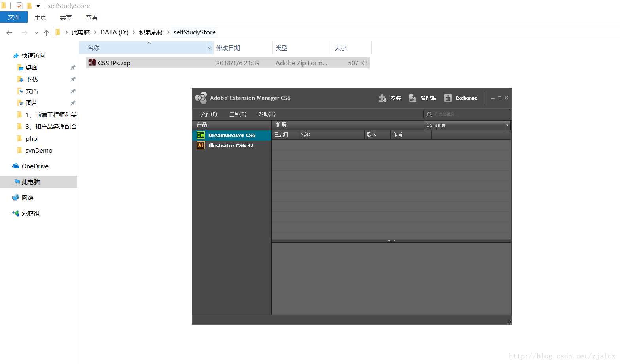This screenshot has width=620, height=364.
Task: Click the Downloads folder icon
Action: tap(20, 79)
